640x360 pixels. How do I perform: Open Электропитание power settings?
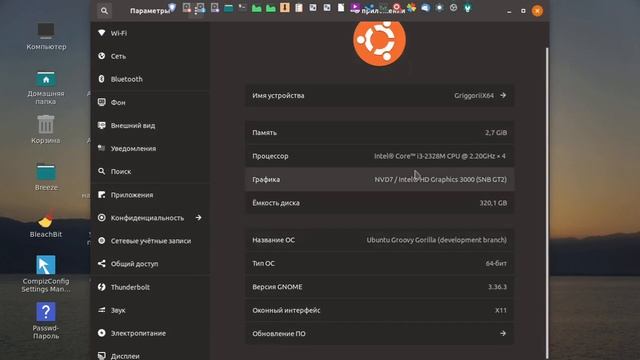(151, 333)
